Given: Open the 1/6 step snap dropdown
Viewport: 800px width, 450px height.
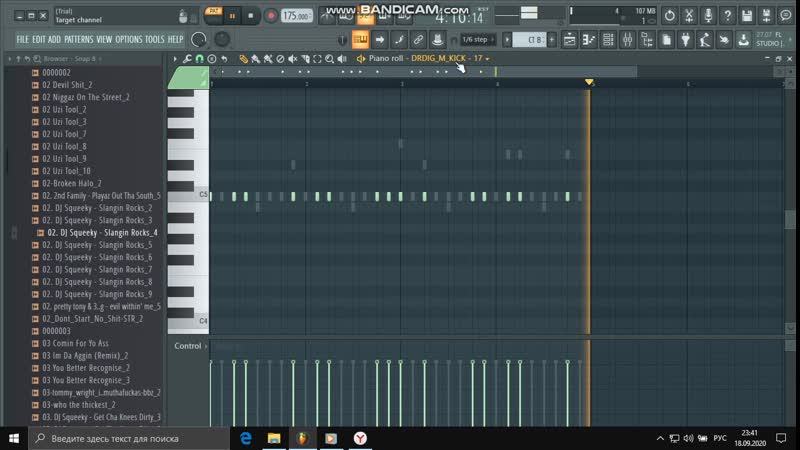Looking at the screenshot, I should pos(477,39).
